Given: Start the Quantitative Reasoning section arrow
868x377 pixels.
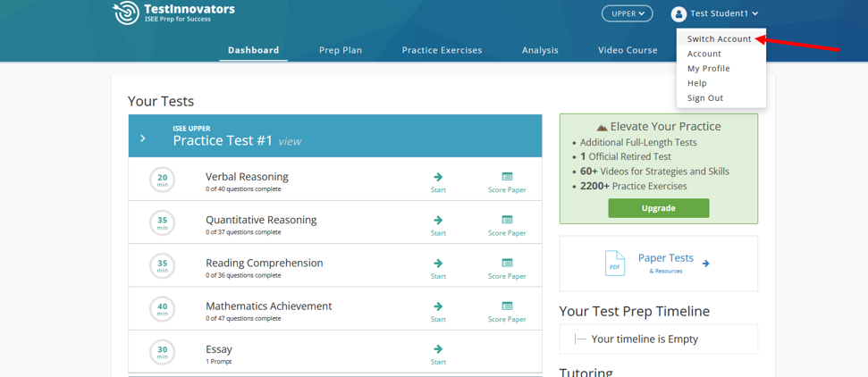Looking at the screenshot, I should (x=438, y=220).
